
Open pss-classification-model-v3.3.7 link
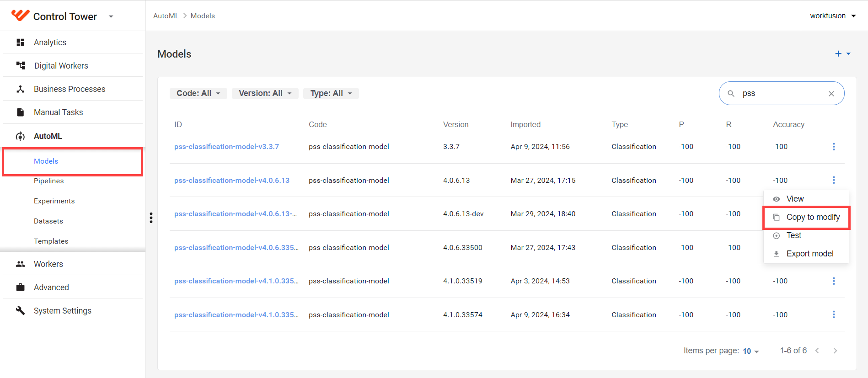226,147
